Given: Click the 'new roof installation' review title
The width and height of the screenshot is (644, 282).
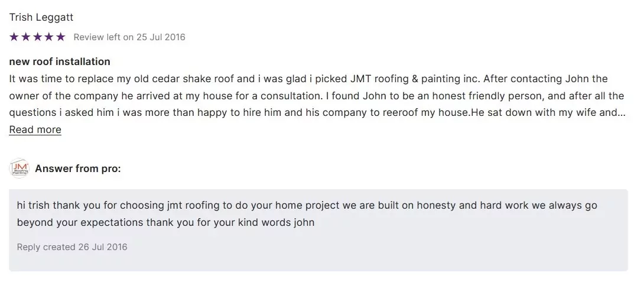Looking at the screenshot, I should coord(60,61).
